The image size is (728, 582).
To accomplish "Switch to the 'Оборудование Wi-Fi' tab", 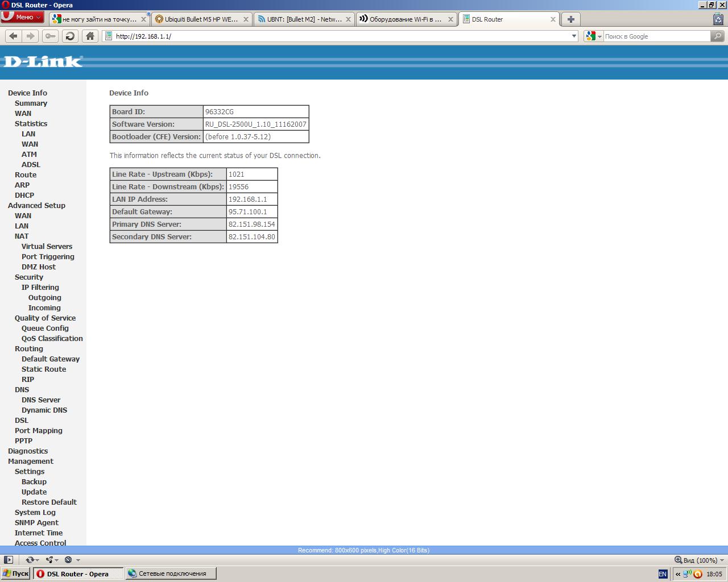I will click(x=406, y=19).
